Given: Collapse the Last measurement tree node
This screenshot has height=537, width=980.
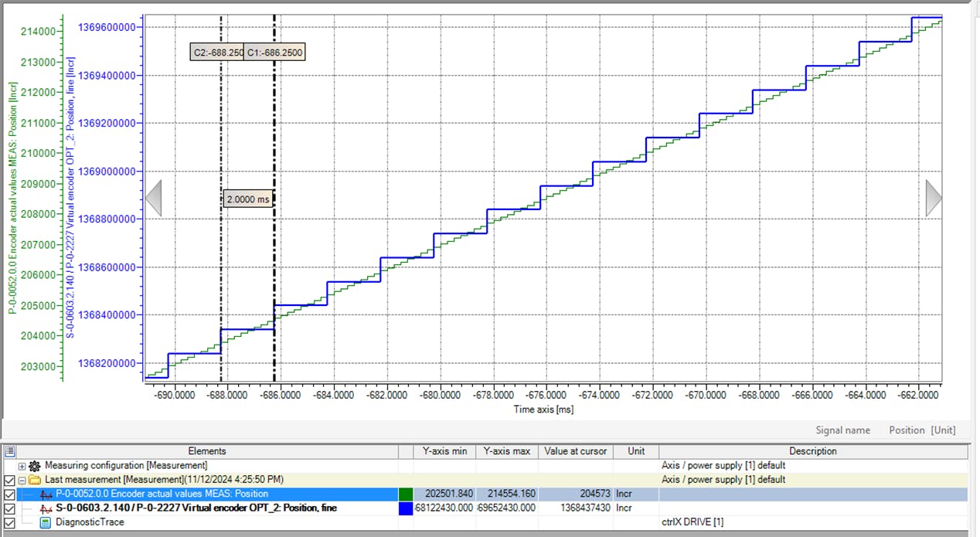Looking at the screenshot, I should point(22,480).
